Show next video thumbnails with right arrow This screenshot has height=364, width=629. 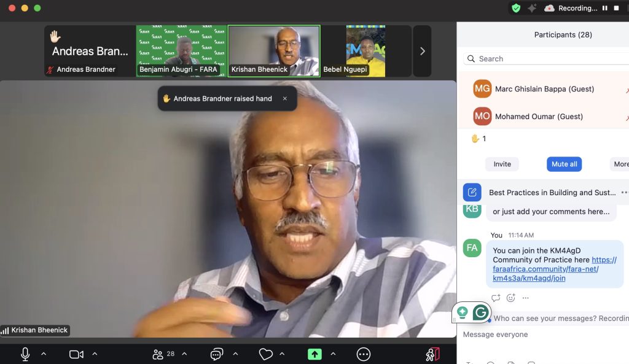coord(422,52)
